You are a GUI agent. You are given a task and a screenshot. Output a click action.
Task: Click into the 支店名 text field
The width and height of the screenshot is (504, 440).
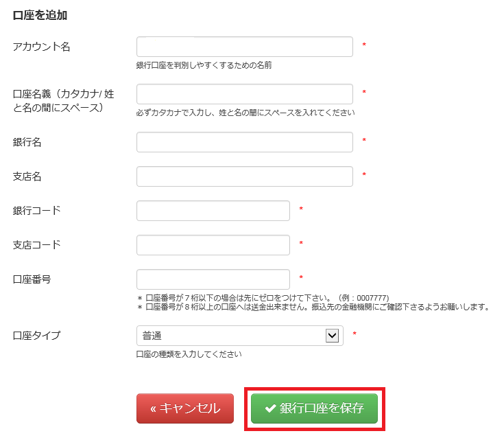point(244,176)
